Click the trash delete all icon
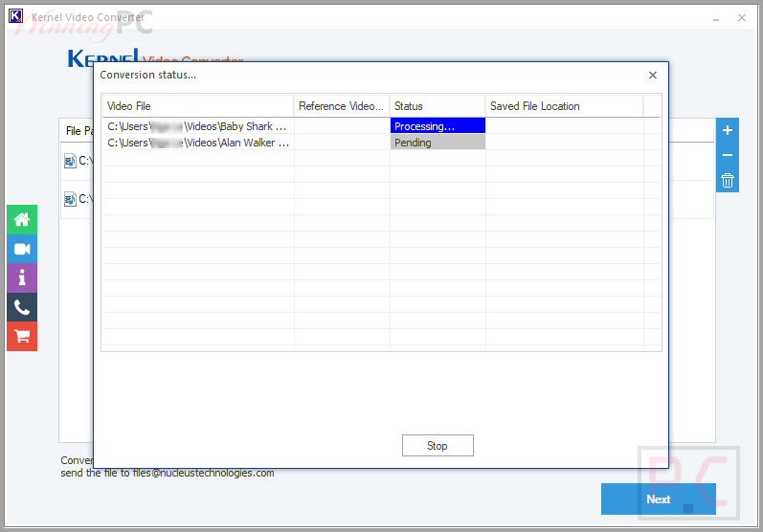The width and height of the screenshot is (763, 532). (727, 181)
